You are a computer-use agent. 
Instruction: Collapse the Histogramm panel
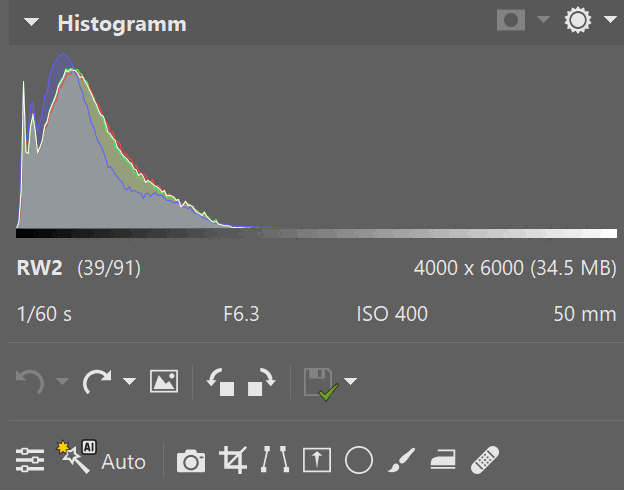click(x=31, y=22)
